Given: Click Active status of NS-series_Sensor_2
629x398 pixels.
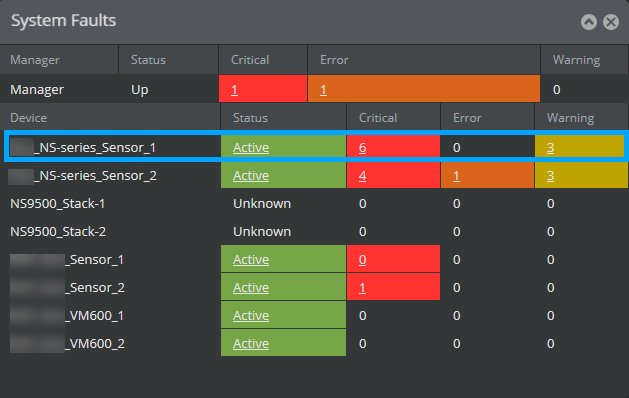Looking at the screenshot, I should point(251,176).
